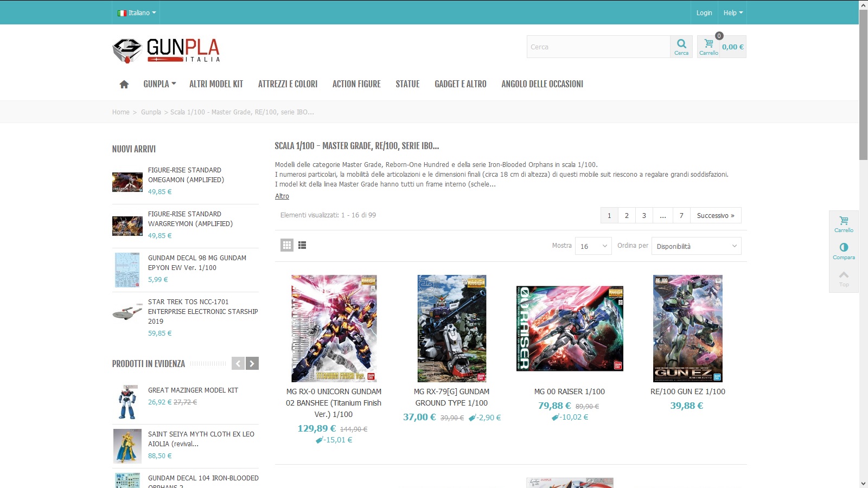The height and width of the screenshot is (488, 868).
Task: Go to the Home page icon
Action: click(x=124, y=84)
